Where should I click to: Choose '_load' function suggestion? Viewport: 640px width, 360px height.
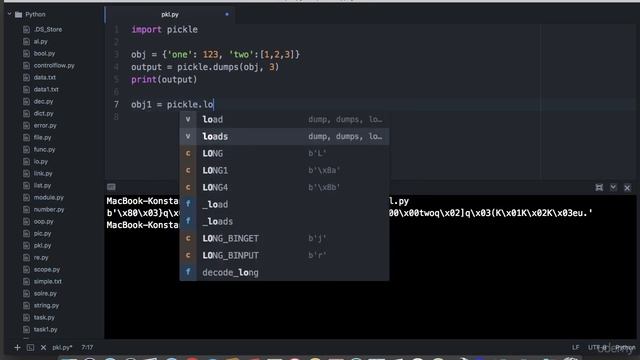[x=284, y=204]
